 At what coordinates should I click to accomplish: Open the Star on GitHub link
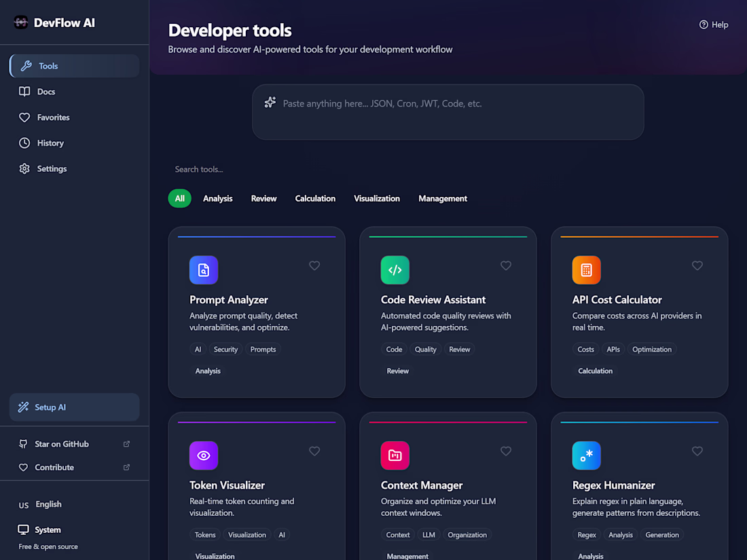point(74,444)
